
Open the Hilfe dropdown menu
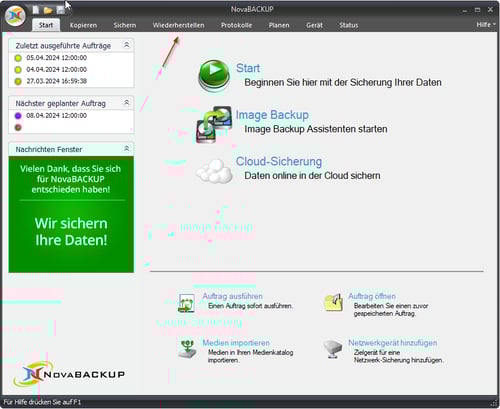tap(486, 25)
